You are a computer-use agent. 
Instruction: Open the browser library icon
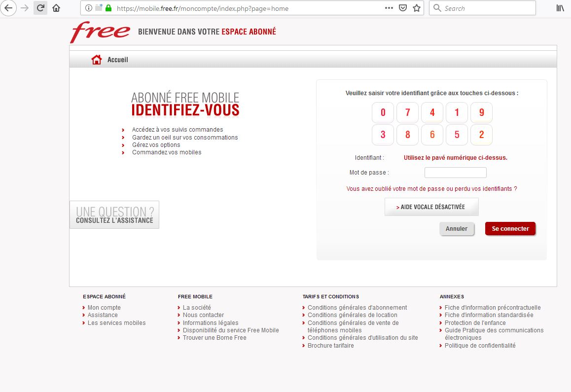tap(560, 8)
